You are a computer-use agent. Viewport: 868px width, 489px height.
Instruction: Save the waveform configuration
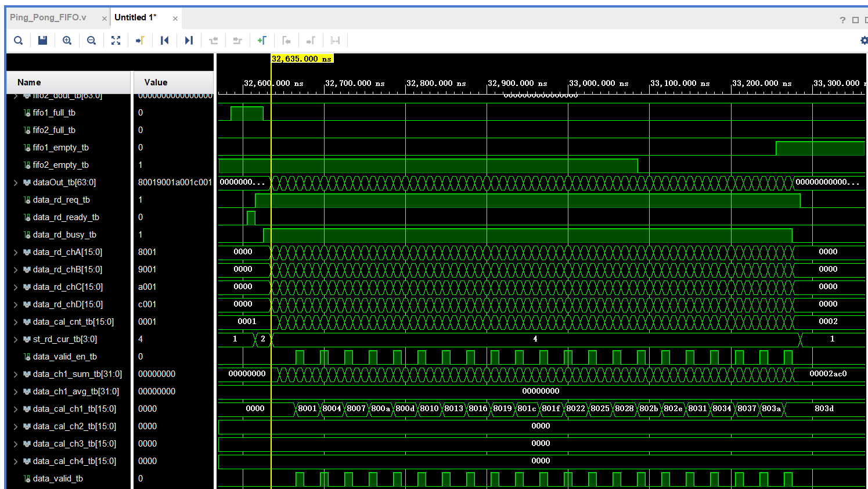pos(42,41)
